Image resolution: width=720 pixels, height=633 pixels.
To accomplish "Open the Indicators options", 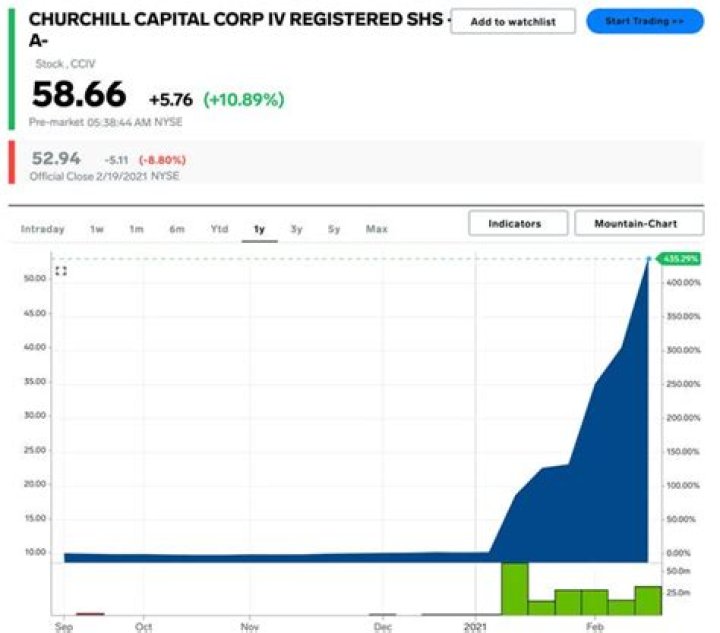I will click(518, 224).
